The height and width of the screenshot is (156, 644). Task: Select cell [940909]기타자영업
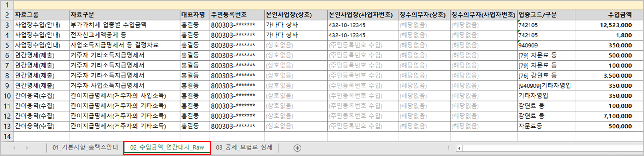coord(546,86)
